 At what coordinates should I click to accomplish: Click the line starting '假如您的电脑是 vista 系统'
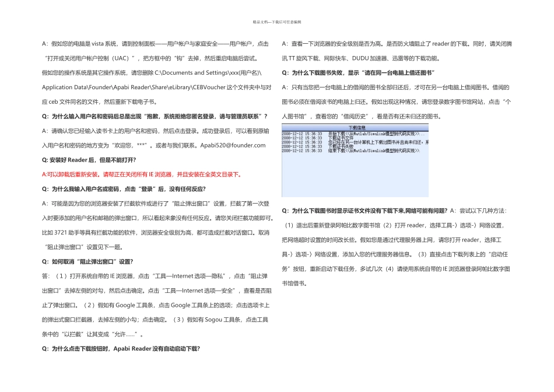(155, 44)
